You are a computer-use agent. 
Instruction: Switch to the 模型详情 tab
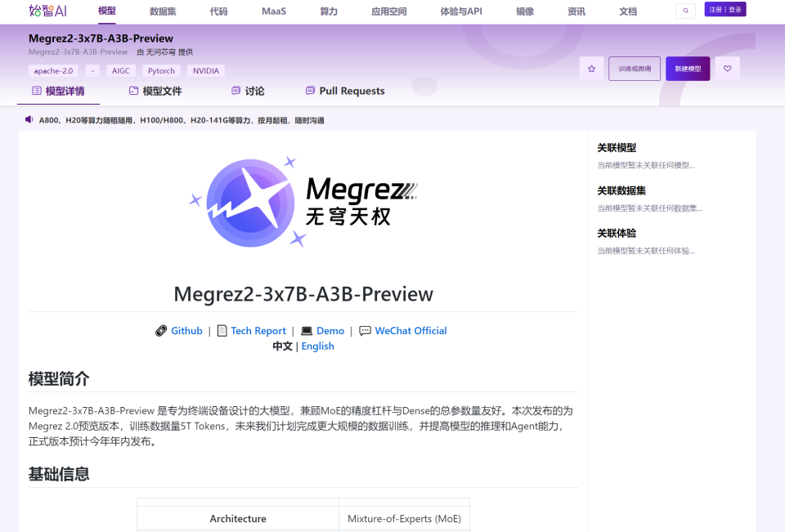(58, 91)
